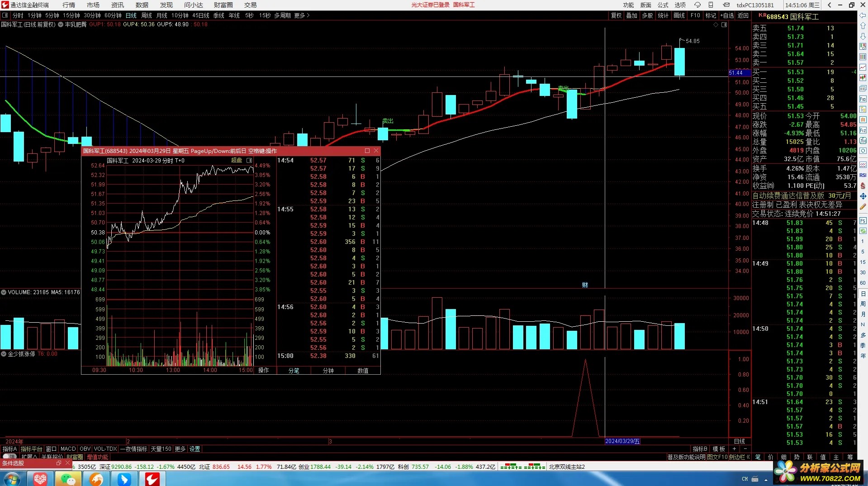Select the 笔 side panel tab
The image size is (868, 486).
pyautogui.click(x=758, y=457)
